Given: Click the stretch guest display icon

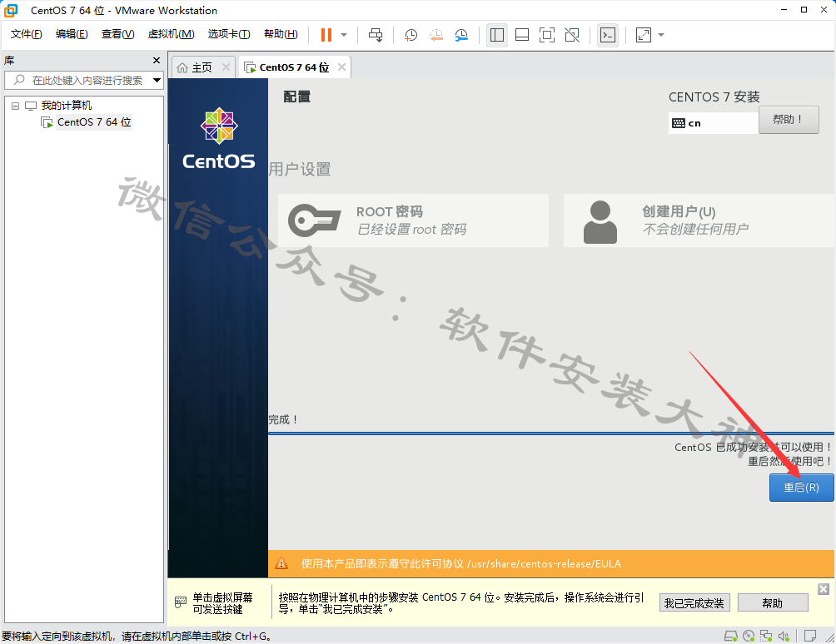Looking at the screenshot, I should (644, 35).
